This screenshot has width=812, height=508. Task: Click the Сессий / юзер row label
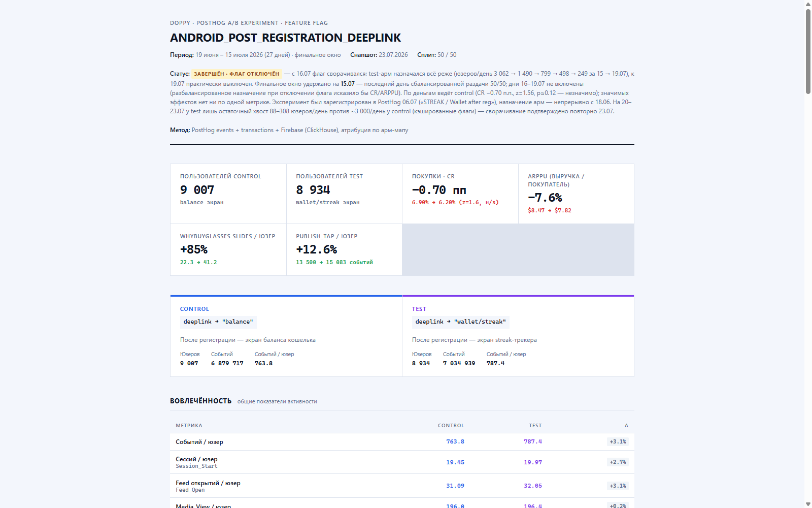(196, 459)
